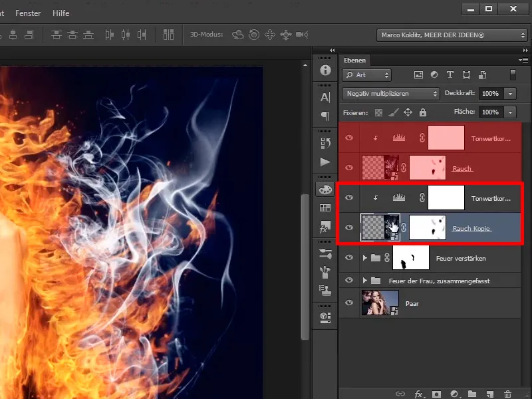Hide the Rauch Kopie layer
This screenshot has height=399, width=532.
click(x=349, y=227)
